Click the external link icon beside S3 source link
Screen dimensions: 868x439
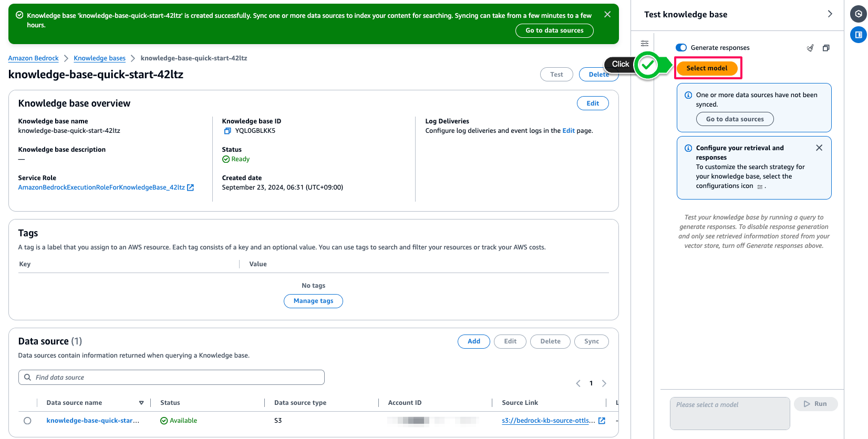click(x=602, y=421)
